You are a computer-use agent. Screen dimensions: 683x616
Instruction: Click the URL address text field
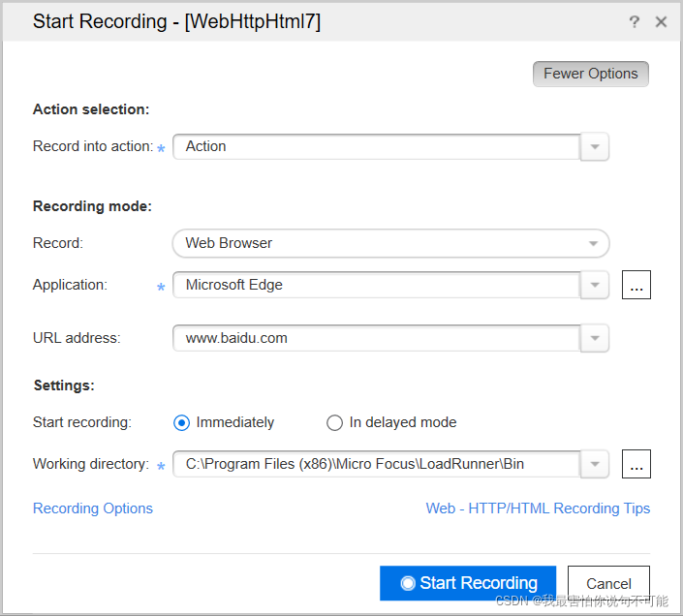click(376, 338)
